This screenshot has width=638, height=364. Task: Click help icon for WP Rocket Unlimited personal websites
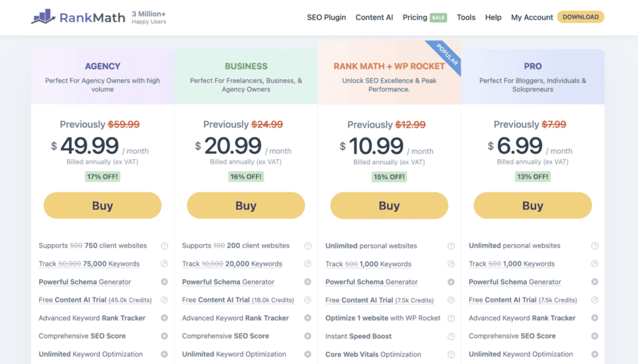(451, 246)
